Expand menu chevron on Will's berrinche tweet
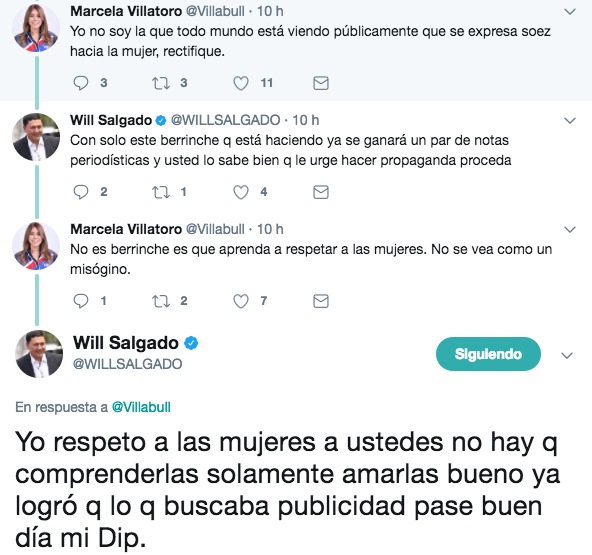The image size is (592, 555). tap(570, 120)
